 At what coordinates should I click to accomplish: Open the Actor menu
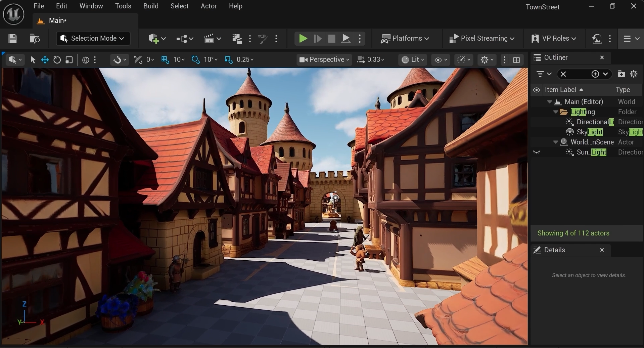(209, 6)
